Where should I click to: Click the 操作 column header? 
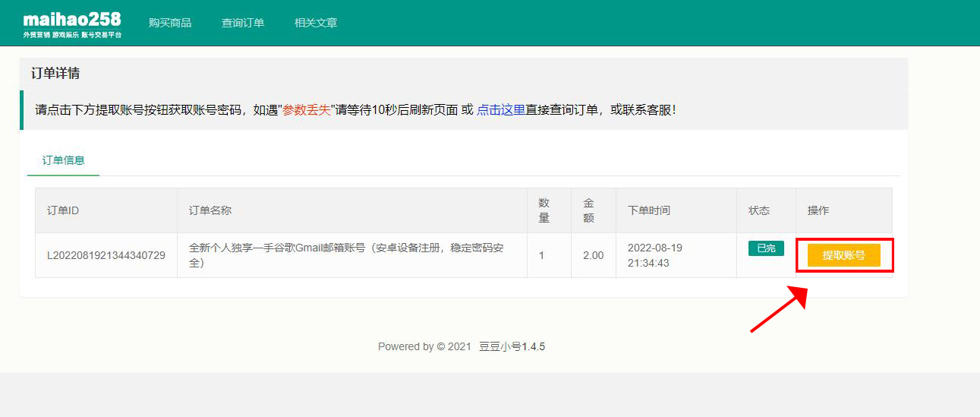(x=818, y=210)
